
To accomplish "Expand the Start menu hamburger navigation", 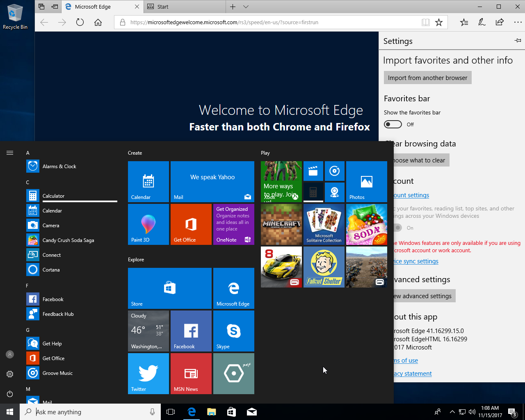I will tap(10, 153).
